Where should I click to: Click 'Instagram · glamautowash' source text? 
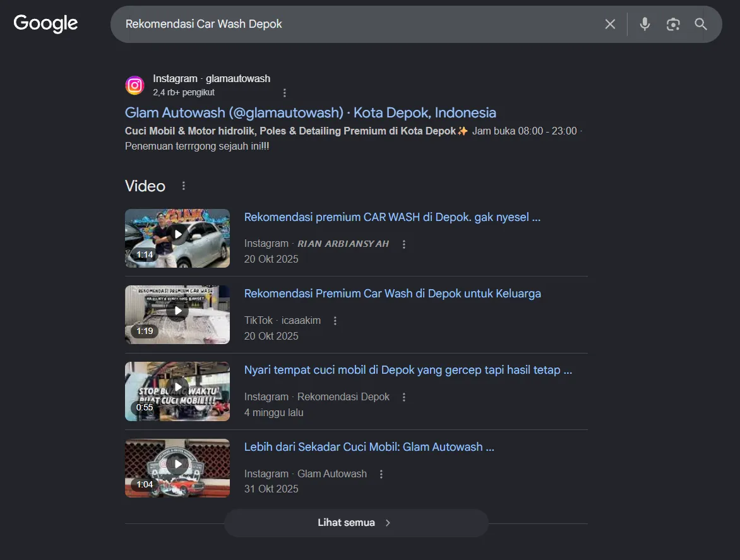pyautogui.click(x=212, y=79)
